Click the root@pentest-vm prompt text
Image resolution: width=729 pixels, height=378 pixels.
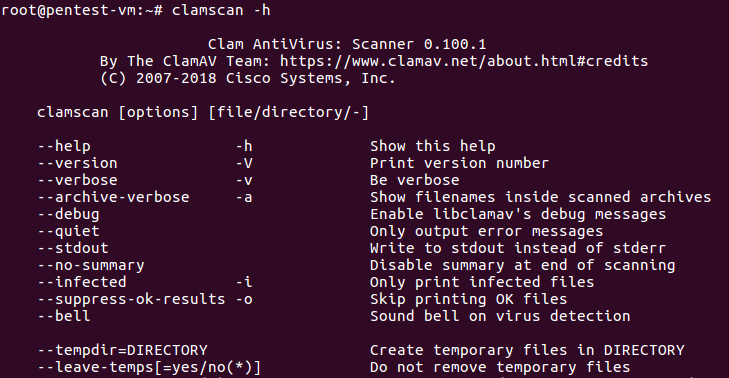[81, 10]
